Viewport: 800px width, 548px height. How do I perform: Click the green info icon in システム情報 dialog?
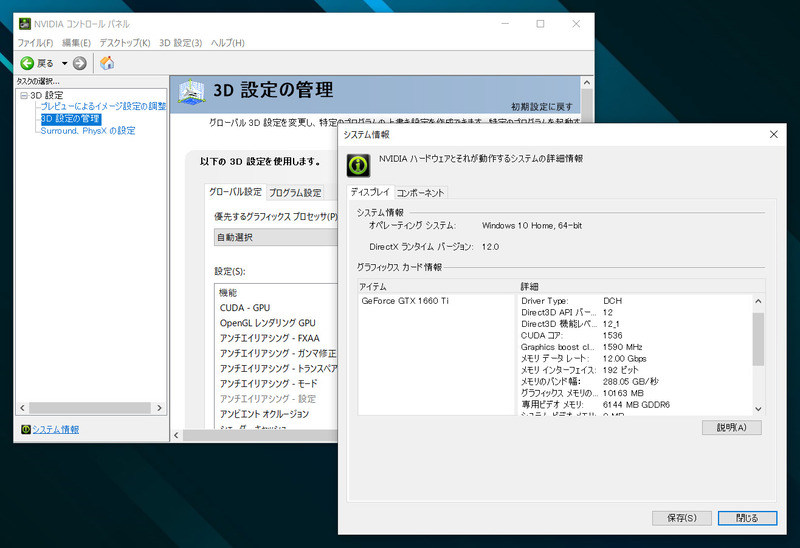click(x=359, y=165)
